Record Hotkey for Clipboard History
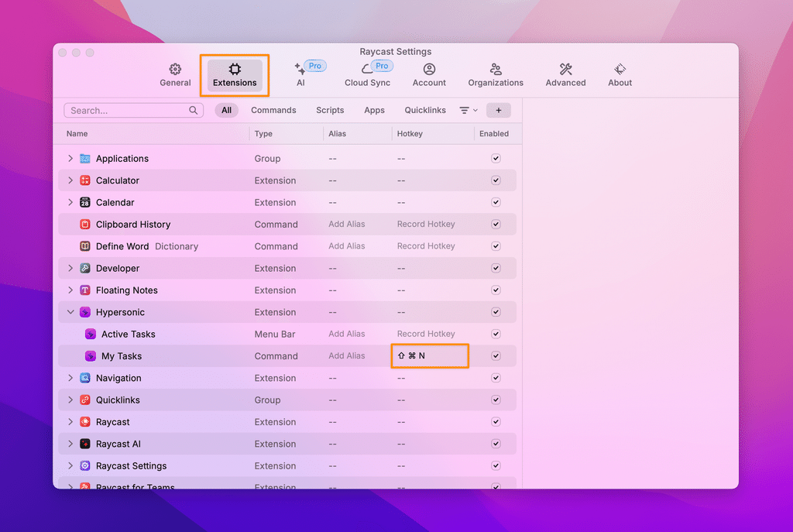The width and height of the screenshot is (793, 532). click(426, 224)
